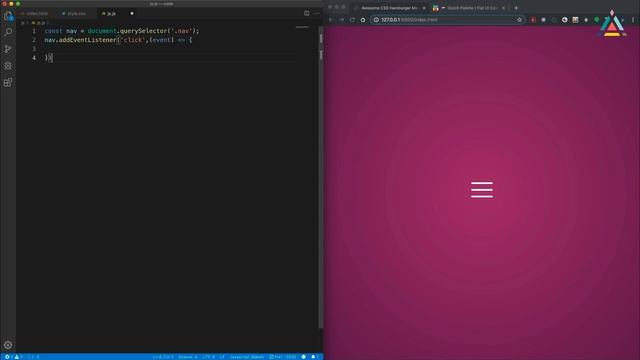
Task: Click unsaved dot on js.js tab
Action: 132,13
